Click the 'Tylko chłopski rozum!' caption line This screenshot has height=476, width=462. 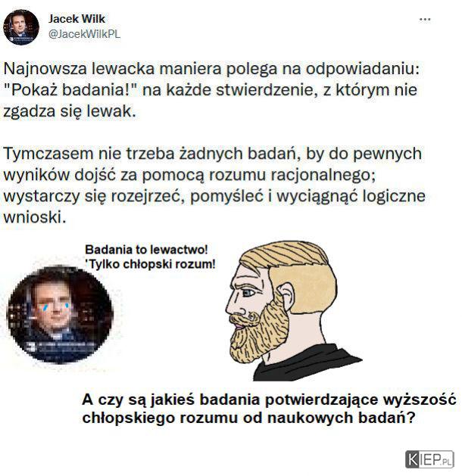click(x=151, y=264)
